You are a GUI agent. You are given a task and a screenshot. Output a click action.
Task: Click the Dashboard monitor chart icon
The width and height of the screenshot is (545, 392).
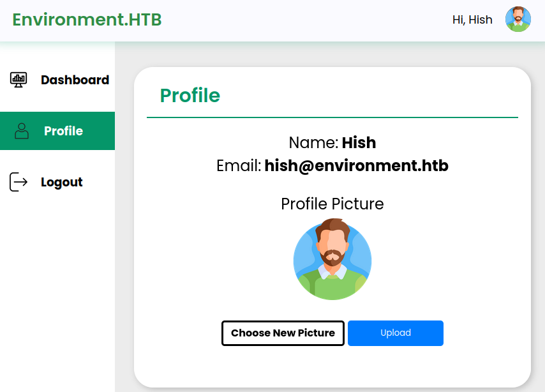[x=19, y=80]
